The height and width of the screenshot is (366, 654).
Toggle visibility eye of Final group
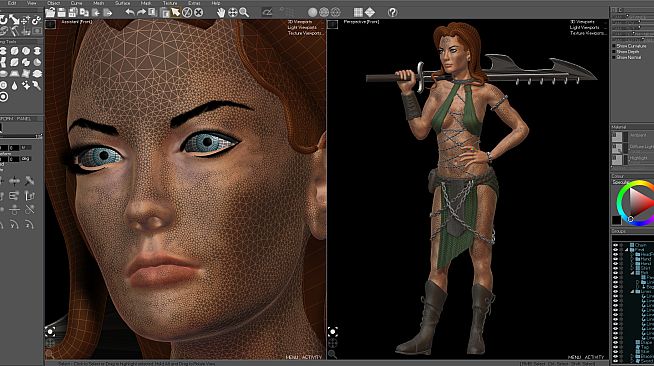click(x=616, y=250)
